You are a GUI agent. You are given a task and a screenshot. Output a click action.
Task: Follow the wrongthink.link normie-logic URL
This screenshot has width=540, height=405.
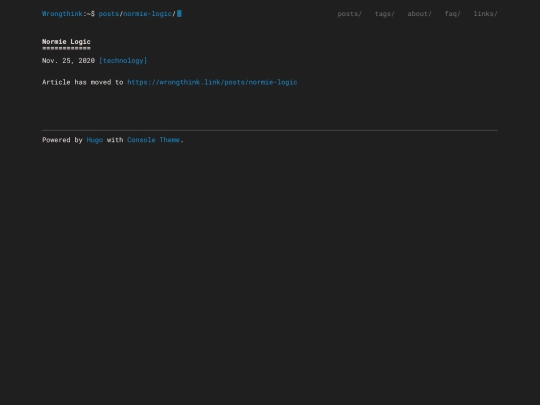[212, 82]
